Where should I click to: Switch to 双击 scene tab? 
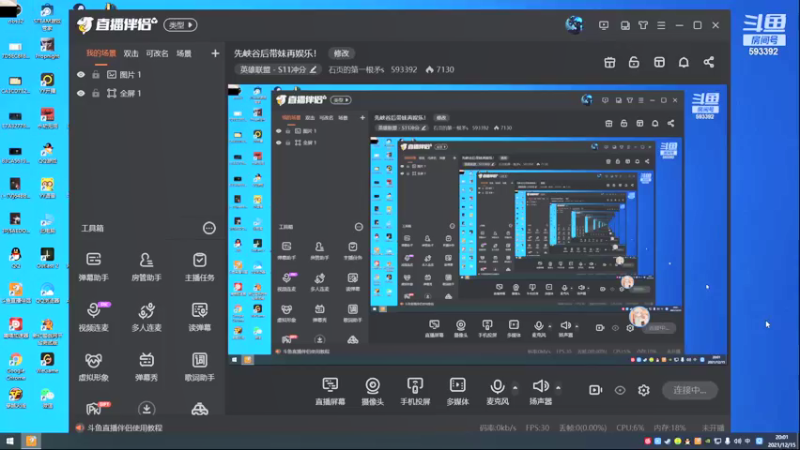[131, 54]
